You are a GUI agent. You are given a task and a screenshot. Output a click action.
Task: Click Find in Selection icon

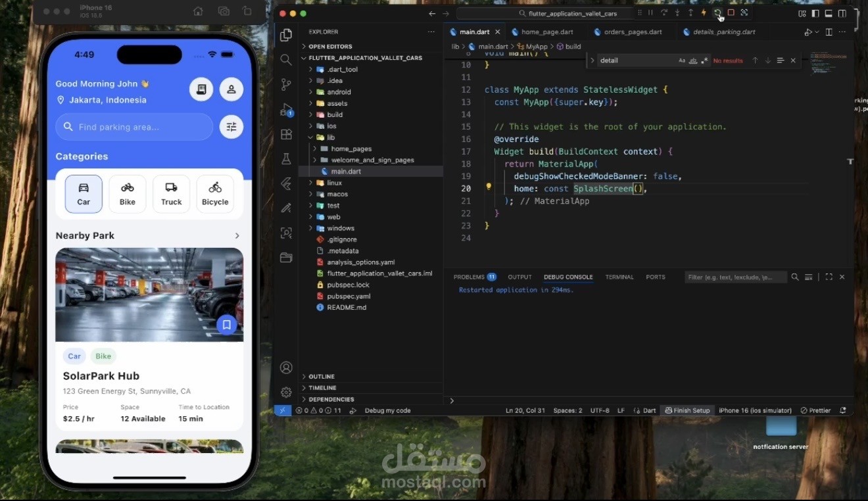781,60
